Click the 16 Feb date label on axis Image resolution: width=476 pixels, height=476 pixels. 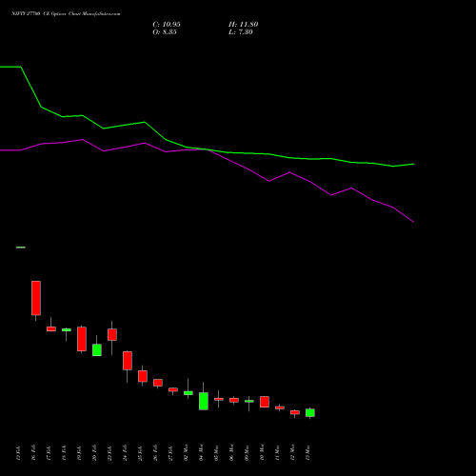pos(33,453)
